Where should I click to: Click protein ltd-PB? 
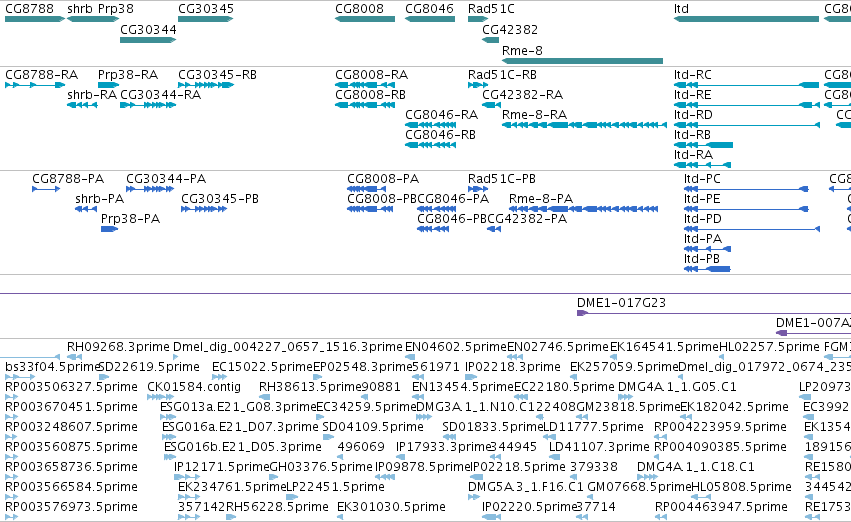(707, 270)
